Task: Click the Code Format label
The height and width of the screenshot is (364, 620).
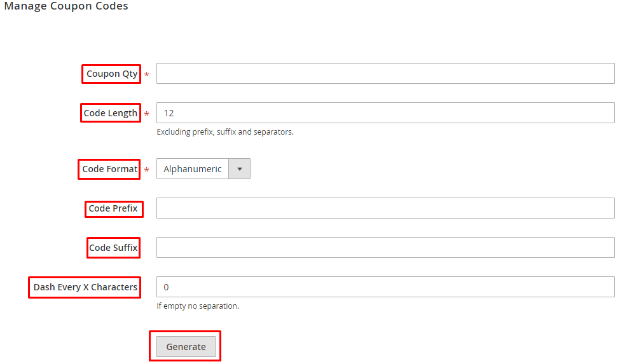Action: coord(109,169)
